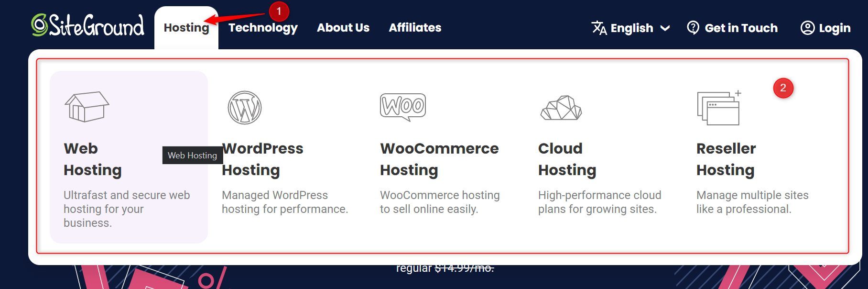Open WooCommerce Hosting heading
This screenshot has width=868, height=289.
pos(439,159)
